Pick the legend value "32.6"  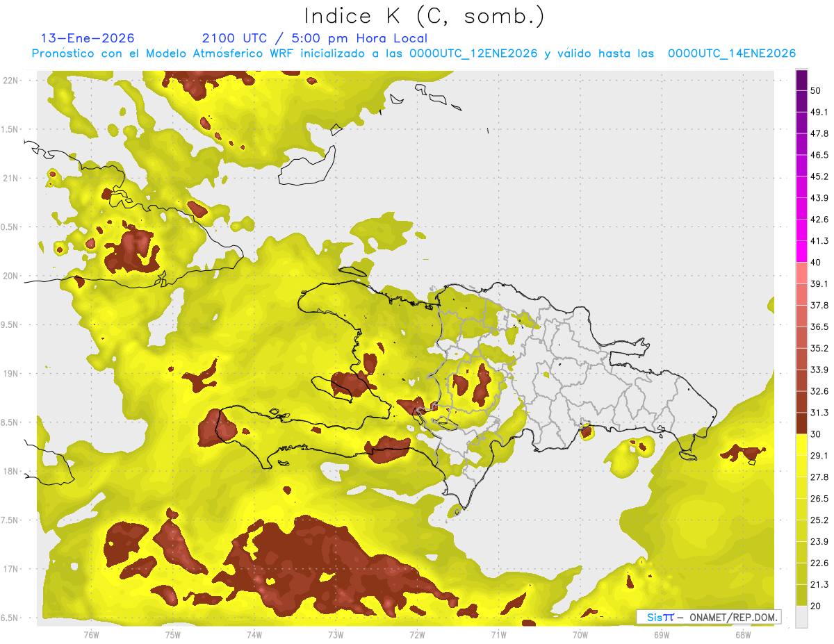pos(819,391)
